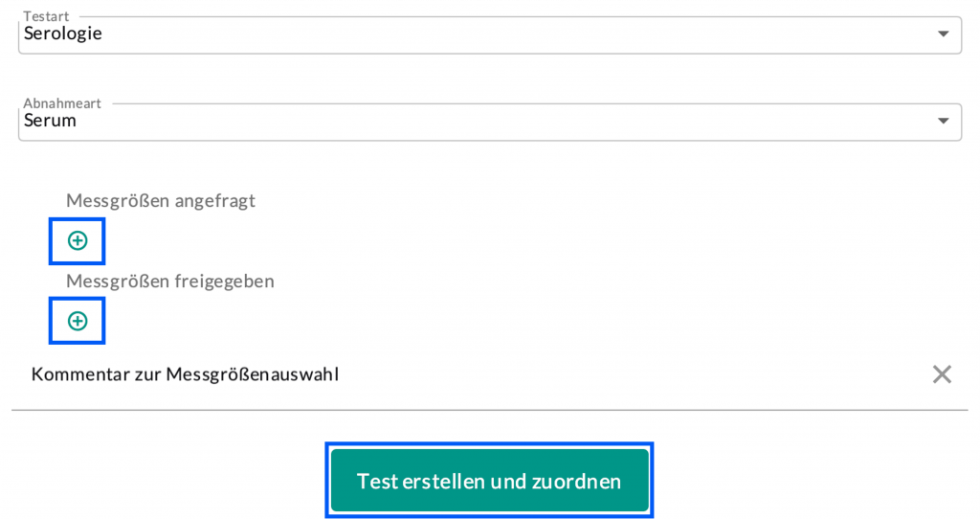Click the Testart field label
The height and width of the screenshot is (519, 980).
tap(46, 16)
